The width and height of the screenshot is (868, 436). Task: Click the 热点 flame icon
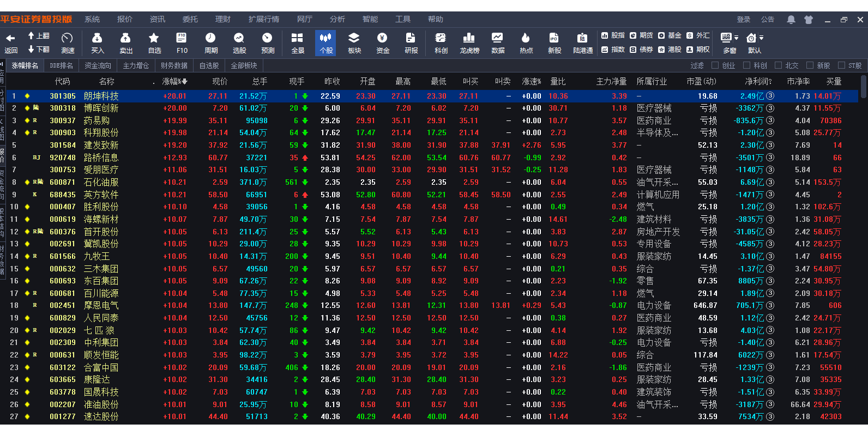coord(526,38)
